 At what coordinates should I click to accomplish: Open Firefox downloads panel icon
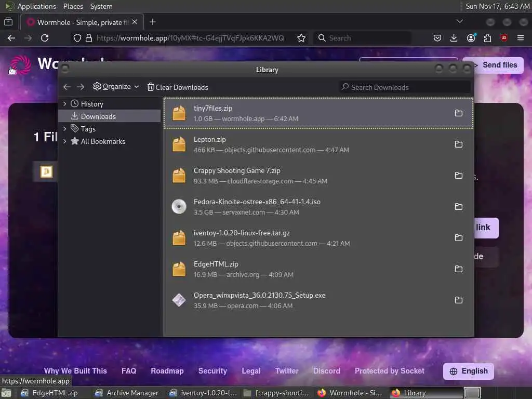pyautogui.click(x=454, y=38)
